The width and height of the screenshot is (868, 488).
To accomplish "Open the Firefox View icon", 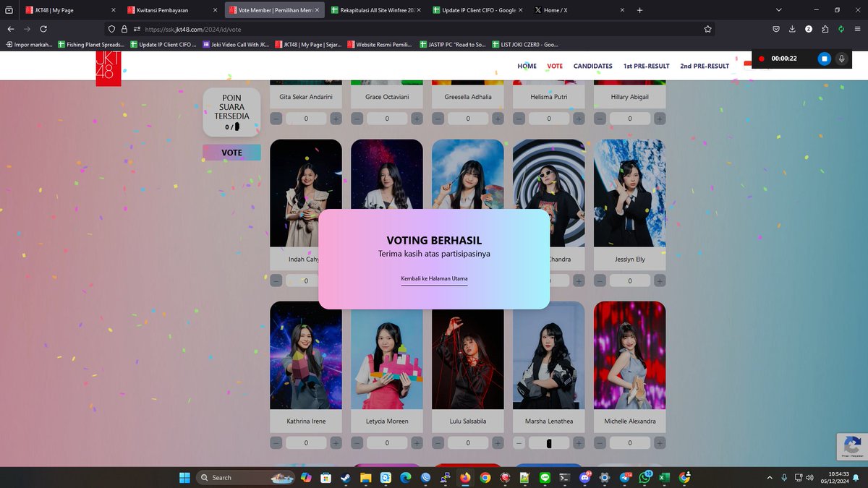I will point(9,10).
